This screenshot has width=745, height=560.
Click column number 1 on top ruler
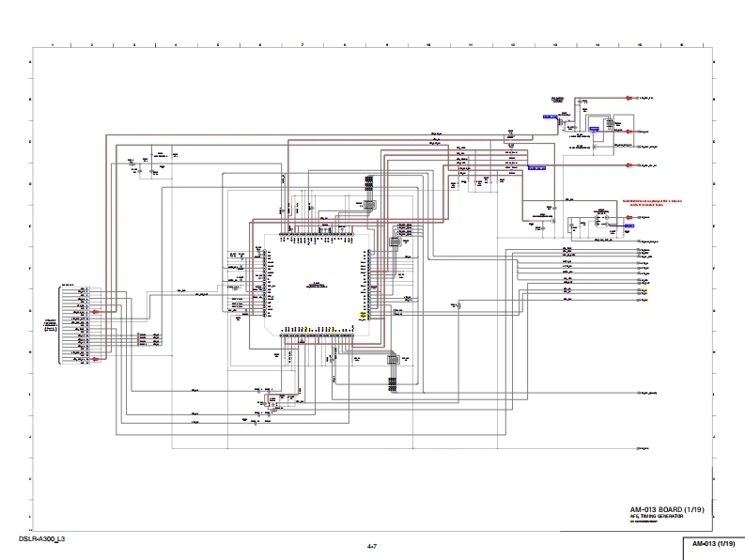[51, 44]
